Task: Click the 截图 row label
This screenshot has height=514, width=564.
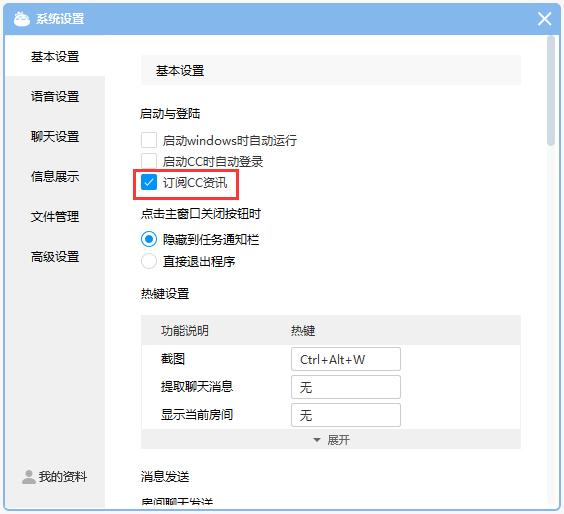Action: pyautogui.click(x=173, y=359)
